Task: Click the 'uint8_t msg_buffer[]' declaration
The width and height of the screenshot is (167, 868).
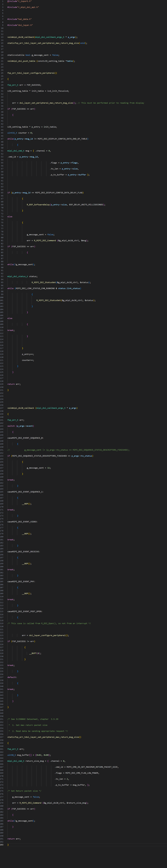Action: pyautogui.click(x=29, y=755)
